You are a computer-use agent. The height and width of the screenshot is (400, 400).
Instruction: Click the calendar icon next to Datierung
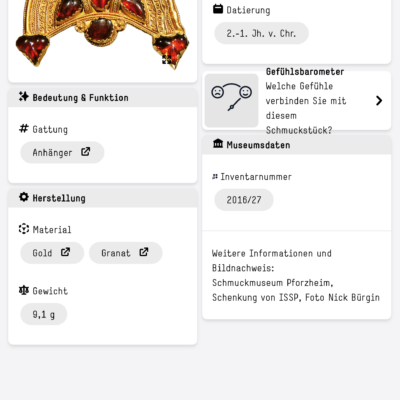tap(218, 9)
